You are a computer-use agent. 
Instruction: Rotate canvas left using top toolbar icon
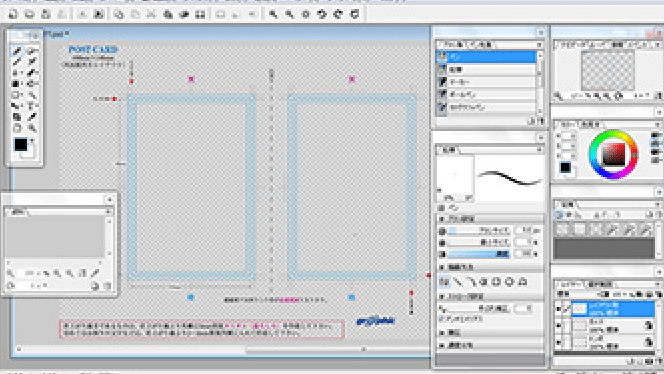[322, 14]
